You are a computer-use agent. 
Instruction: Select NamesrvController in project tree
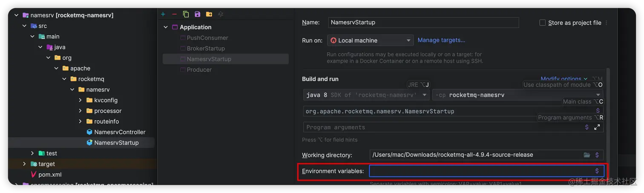[x=120, y=132]
